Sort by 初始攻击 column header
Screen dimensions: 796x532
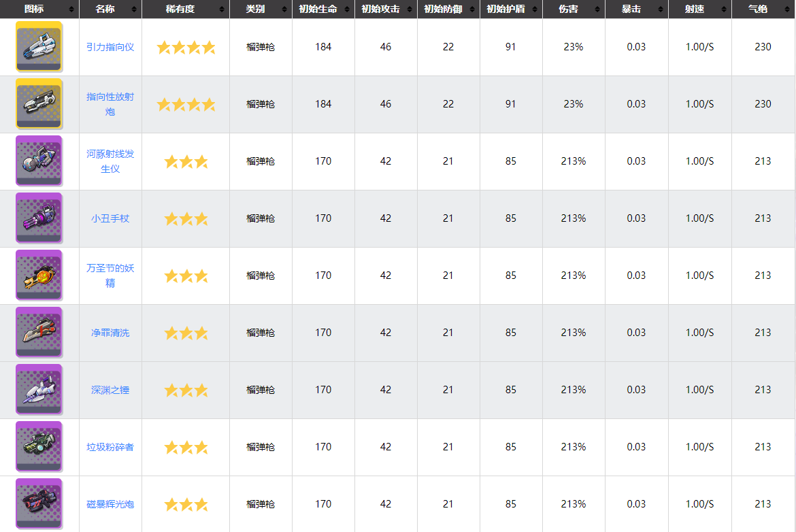point(386,9)
